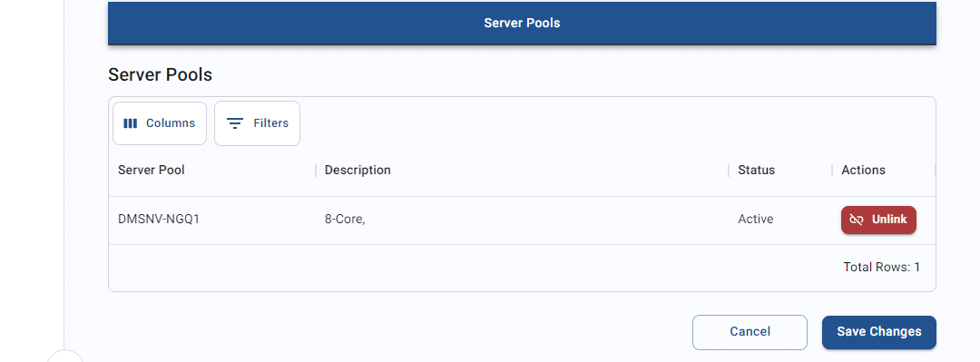980x362 pixels.
Task: Click the Server Pools section heading
Action: (x=160, y=75)
